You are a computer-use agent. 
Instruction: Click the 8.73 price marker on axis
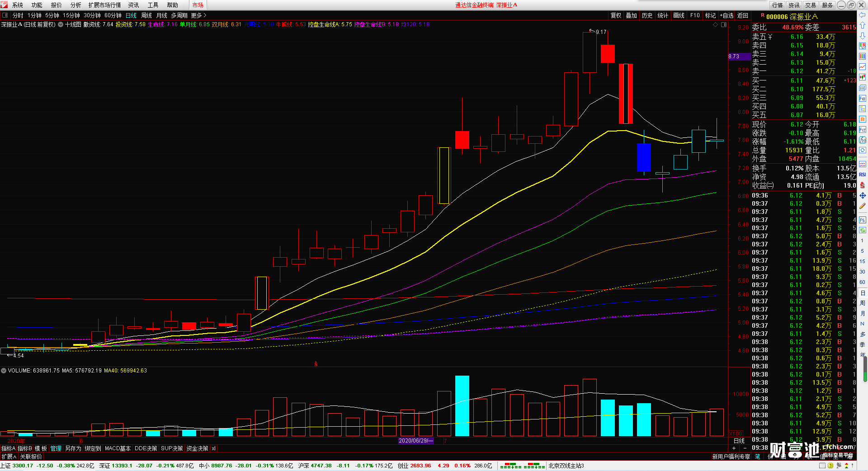[x=740, y=57]
